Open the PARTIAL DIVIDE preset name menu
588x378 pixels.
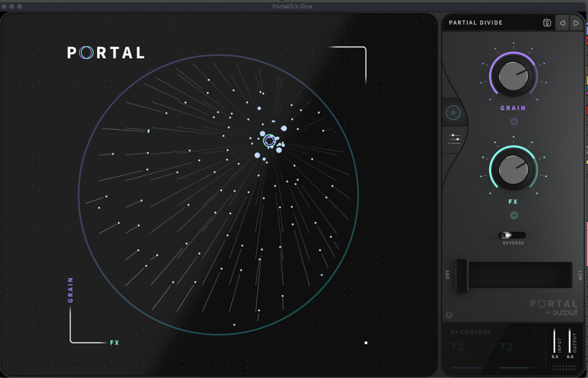(475, 23)
